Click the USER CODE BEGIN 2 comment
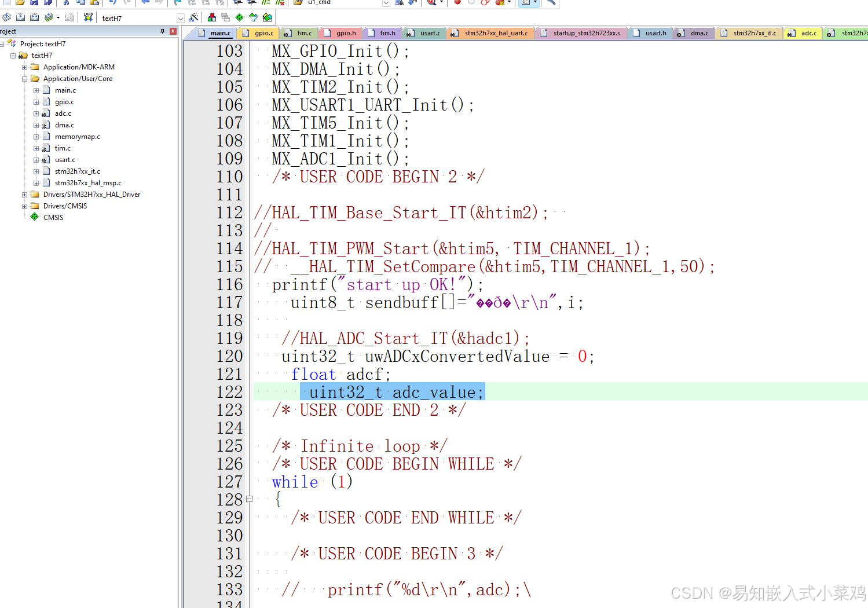Image resolution: width=868 pixels, height=608 pixels. pyautogui.click(x=378, y=177)
